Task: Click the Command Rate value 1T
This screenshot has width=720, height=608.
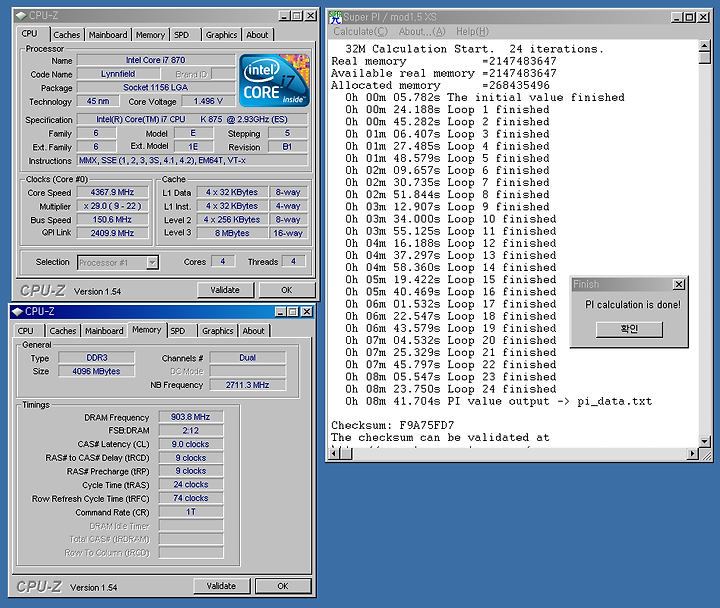Action: pos(191,512)
